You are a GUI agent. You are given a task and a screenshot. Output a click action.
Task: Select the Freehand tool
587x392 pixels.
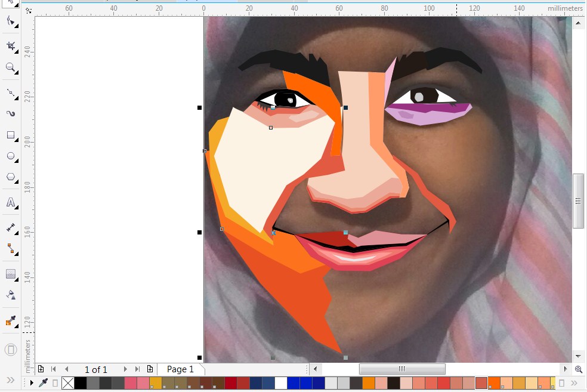pyautogui.click(x=10, y=92)
